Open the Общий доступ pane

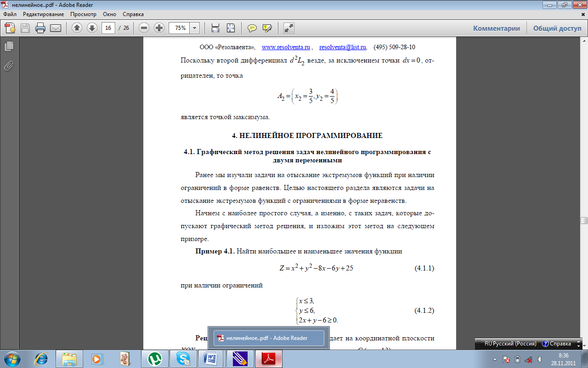(x=557, y=28)
